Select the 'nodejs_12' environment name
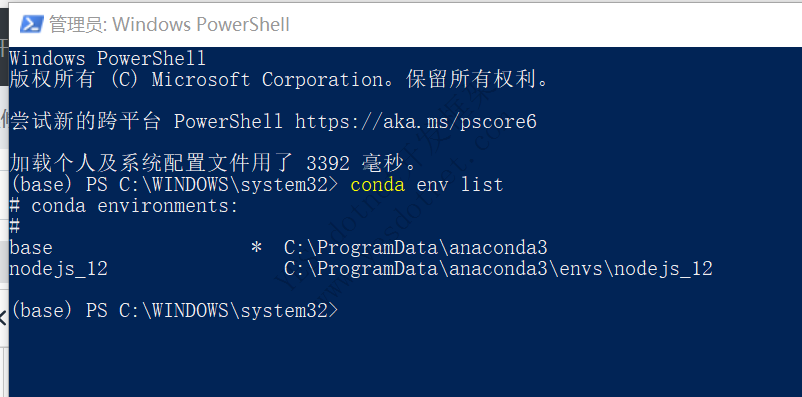The width and height of the screenshot is (802, 397). [x=59, y=269]
